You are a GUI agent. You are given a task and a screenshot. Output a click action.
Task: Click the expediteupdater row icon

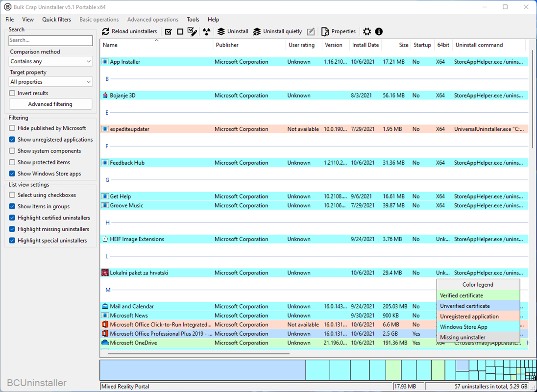(x=105, y=129)
